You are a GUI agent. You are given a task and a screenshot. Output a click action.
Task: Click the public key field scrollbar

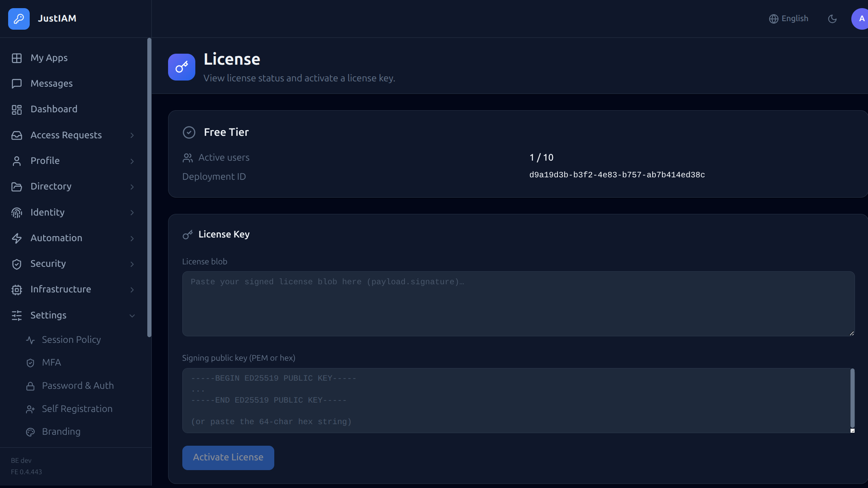tap(852, 398)
